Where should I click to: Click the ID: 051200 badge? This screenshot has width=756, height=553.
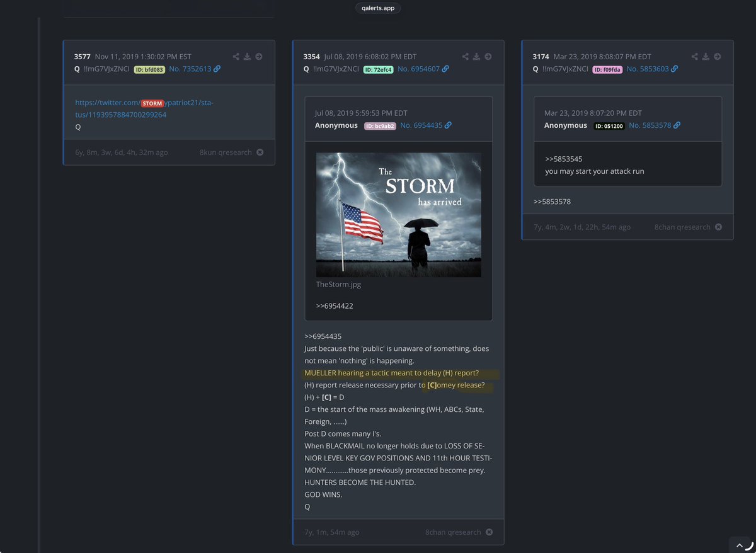[609, 126]
